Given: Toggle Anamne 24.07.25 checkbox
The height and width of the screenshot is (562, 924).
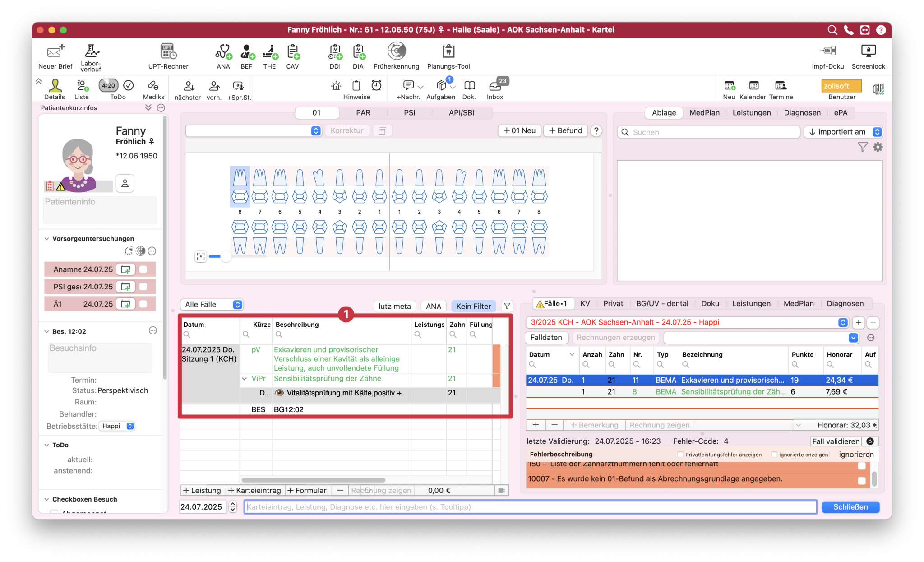Looking at the screenshot, I should point(143,269).
